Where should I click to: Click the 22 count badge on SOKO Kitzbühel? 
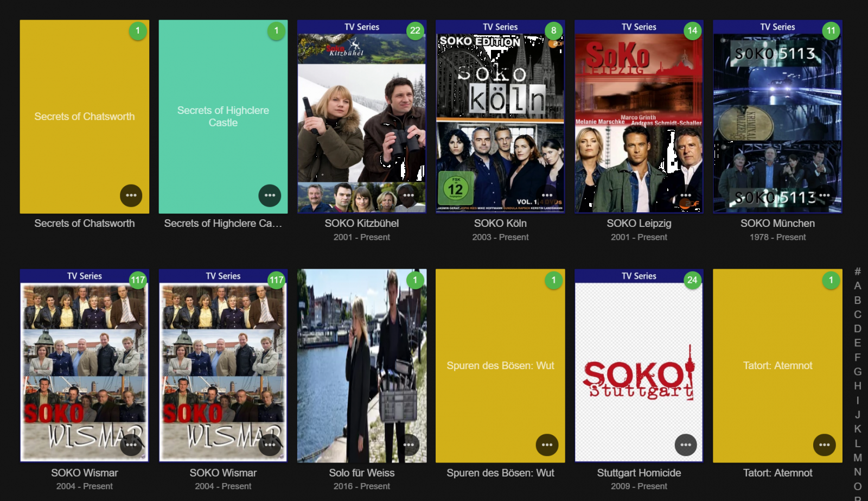coord(415,30)
